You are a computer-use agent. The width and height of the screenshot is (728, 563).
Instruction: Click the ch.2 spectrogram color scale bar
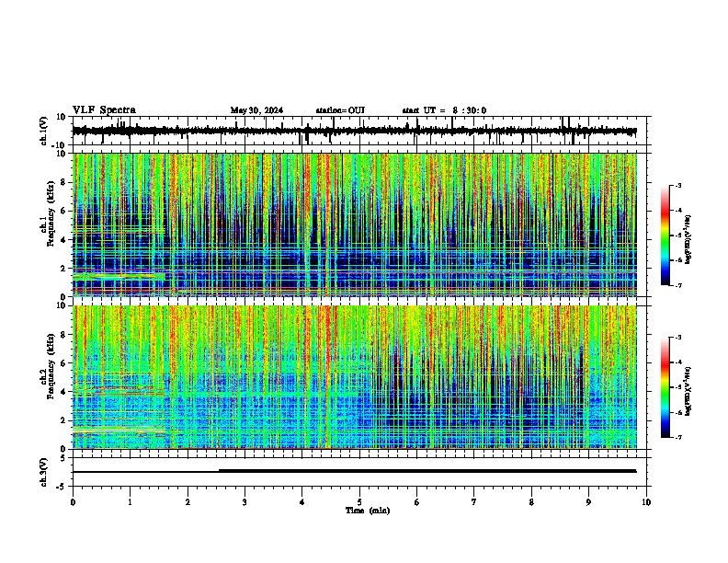point(665,387)
